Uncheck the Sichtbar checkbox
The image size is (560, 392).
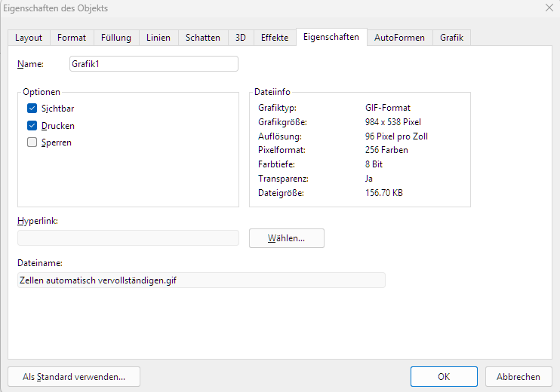click(x=32, y=109)
